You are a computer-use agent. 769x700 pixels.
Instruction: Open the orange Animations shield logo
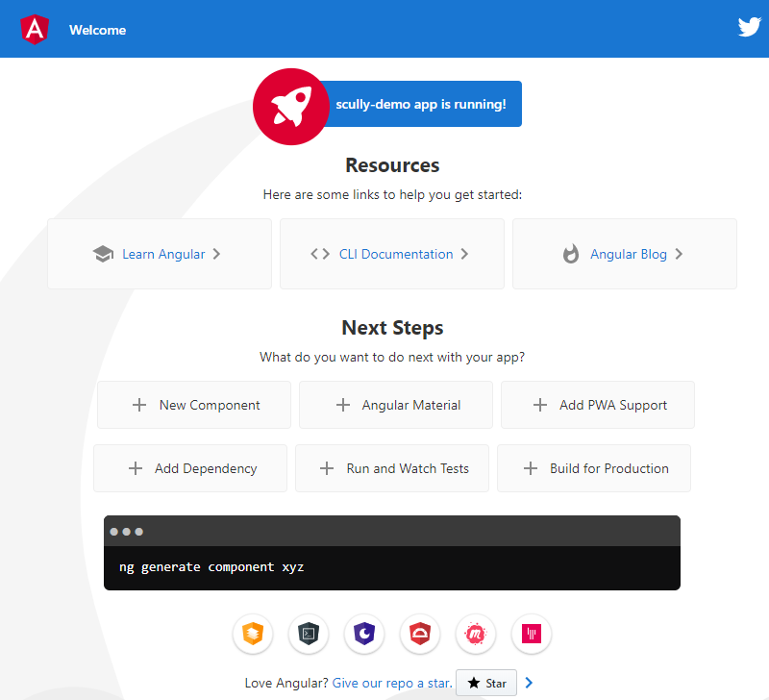[x=253, y=634]
